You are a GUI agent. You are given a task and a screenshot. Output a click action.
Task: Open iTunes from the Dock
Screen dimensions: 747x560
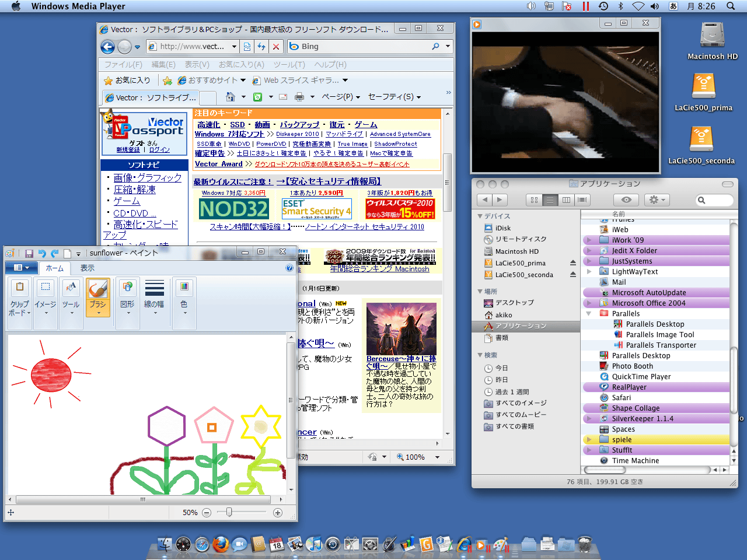coord(314,544)
